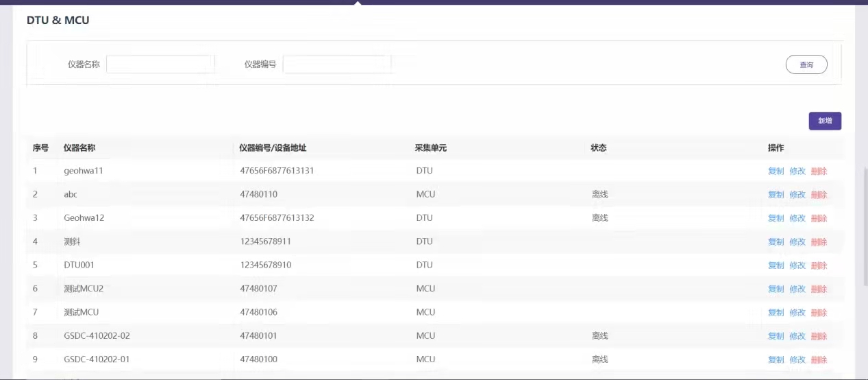Copy the Geohwa12 instrument row
Viewport: 868px width, 380px height.
click(x=776, y=218)
